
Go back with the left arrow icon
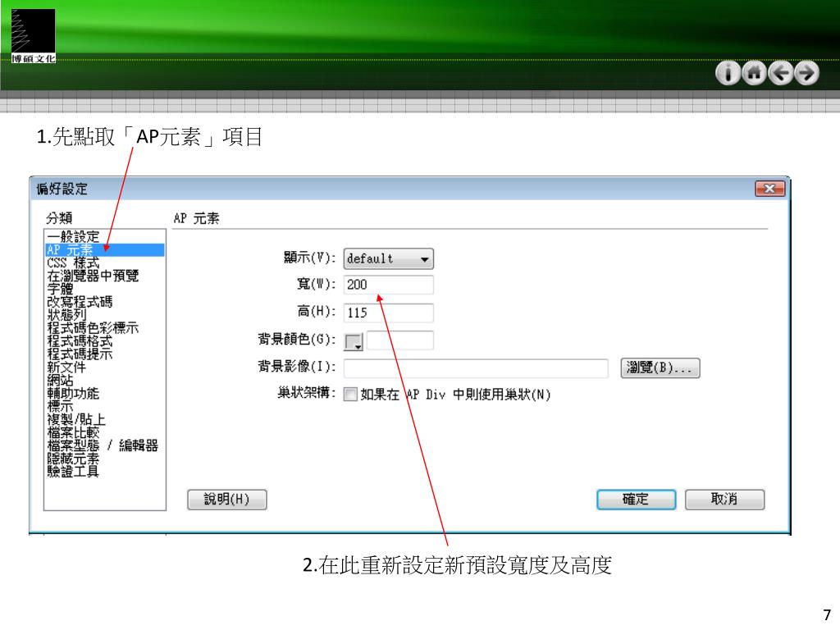(781, 73)
